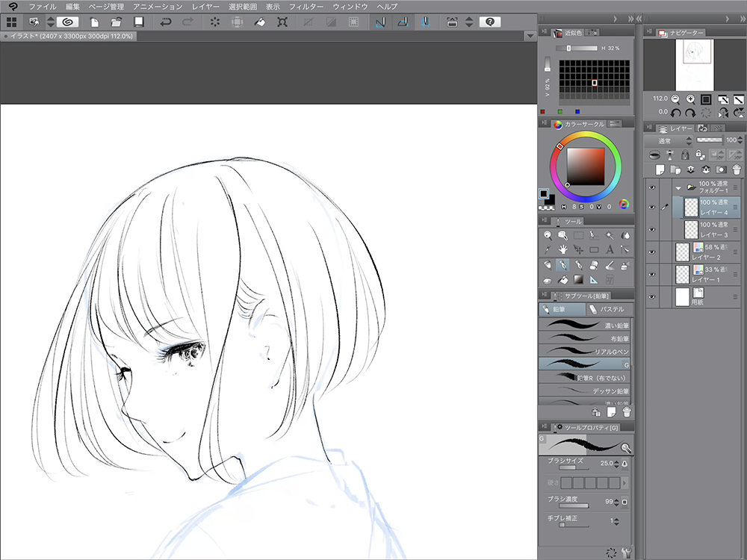Viewport: 747px width, 560px height.
Task: Open Layer palette panel menu
Action: [x=649, y=127]
